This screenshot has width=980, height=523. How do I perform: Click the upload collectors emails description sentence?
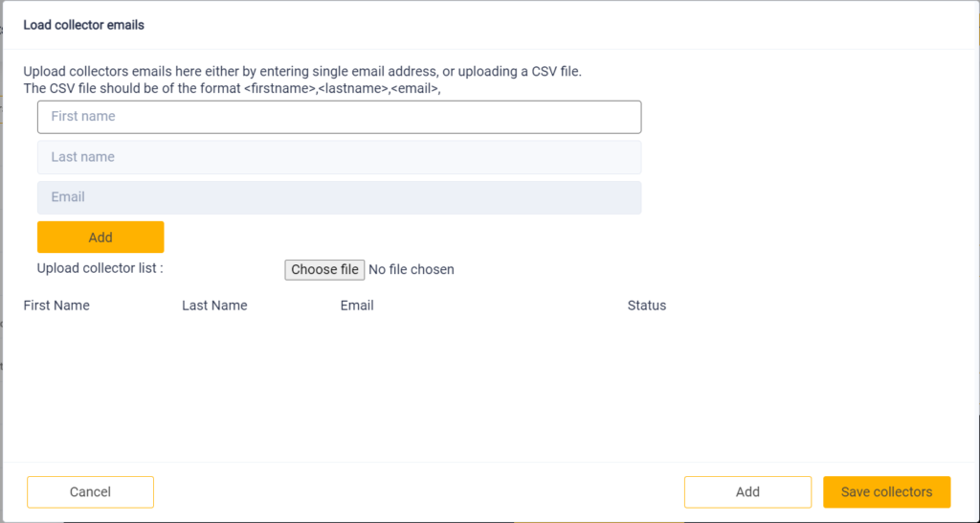tap(302, 71)
